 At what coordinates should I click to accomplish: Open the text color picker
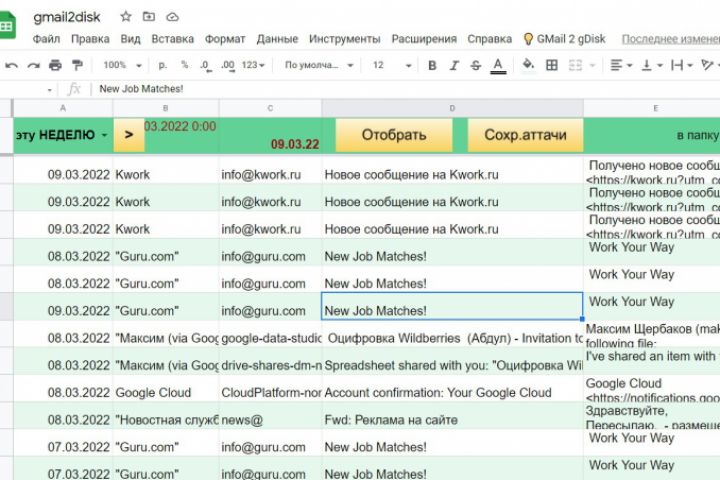[498, 66]
